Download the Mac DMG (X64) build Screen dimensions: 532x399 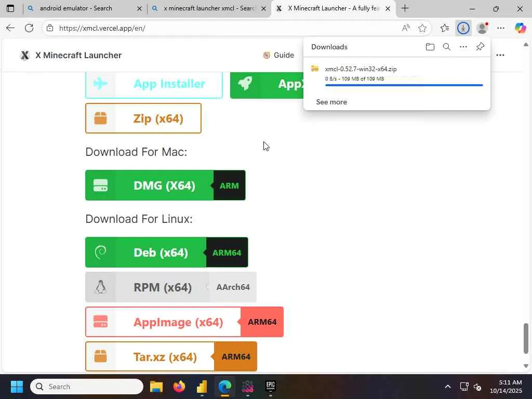[x=149, y=185]
